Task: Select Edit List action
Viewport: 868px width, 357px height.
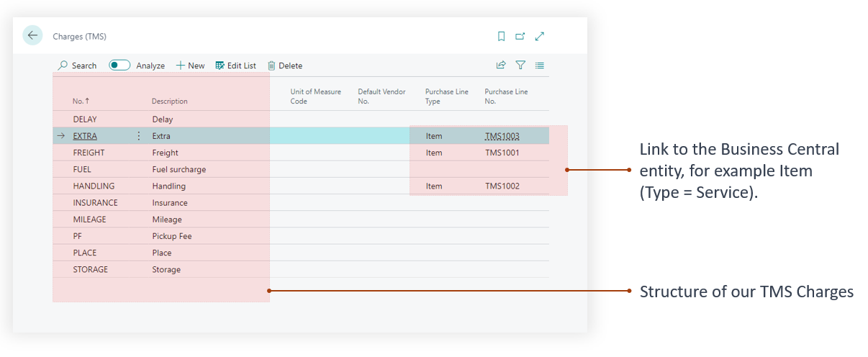Action: [236, 65]
